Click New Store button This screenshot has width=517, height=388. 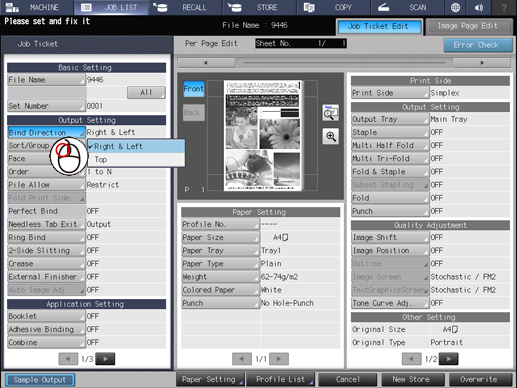click(413, 380)
